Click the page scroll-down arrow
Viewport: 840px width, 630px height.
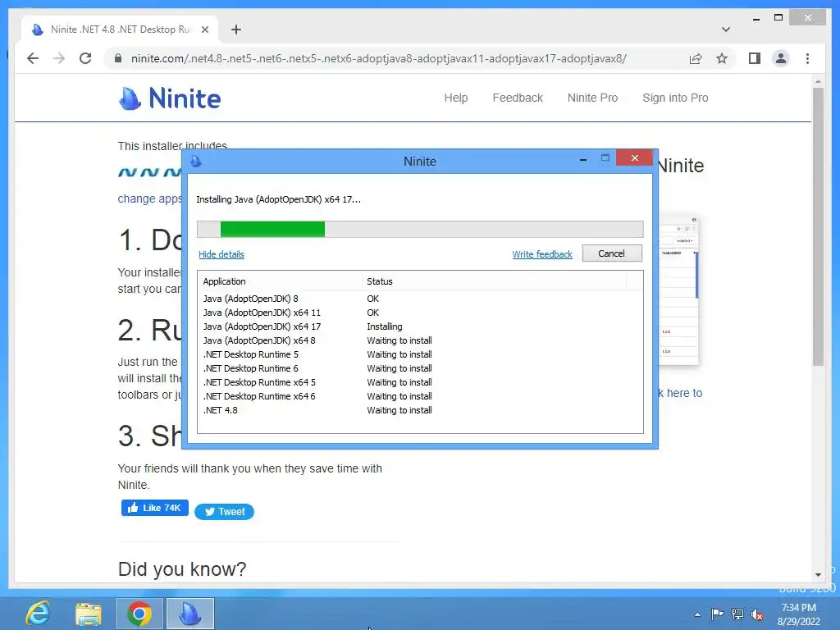pos(818,574)
